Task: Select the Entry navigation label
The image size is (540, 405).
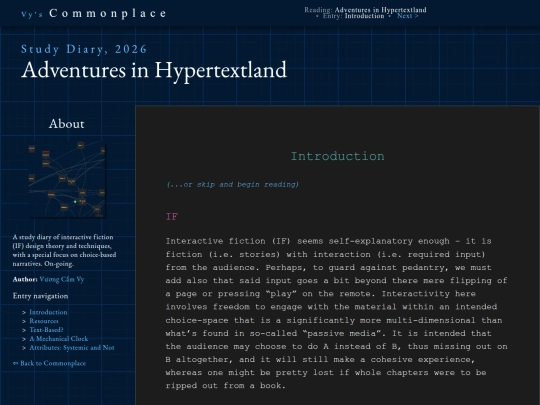Action: tap(40, 296)
